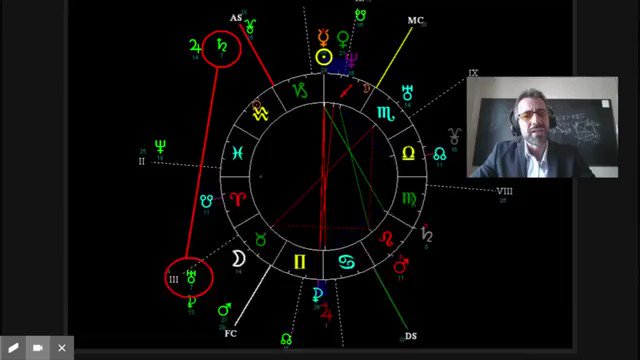The image size is (640, 360).
Task: Click the cyan Pluto glyph below Cancer
Action: [317, 294]
